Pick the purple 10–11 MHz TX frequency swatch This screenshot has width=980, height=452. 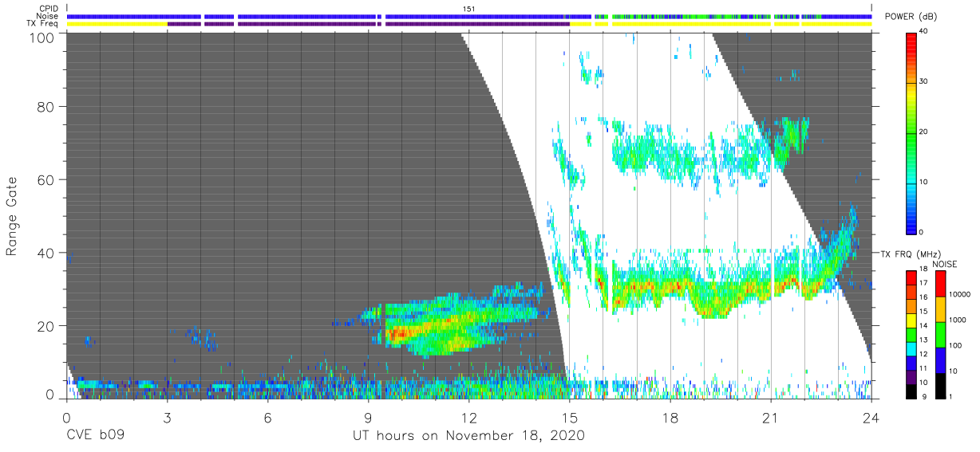[x=912, y=375]
